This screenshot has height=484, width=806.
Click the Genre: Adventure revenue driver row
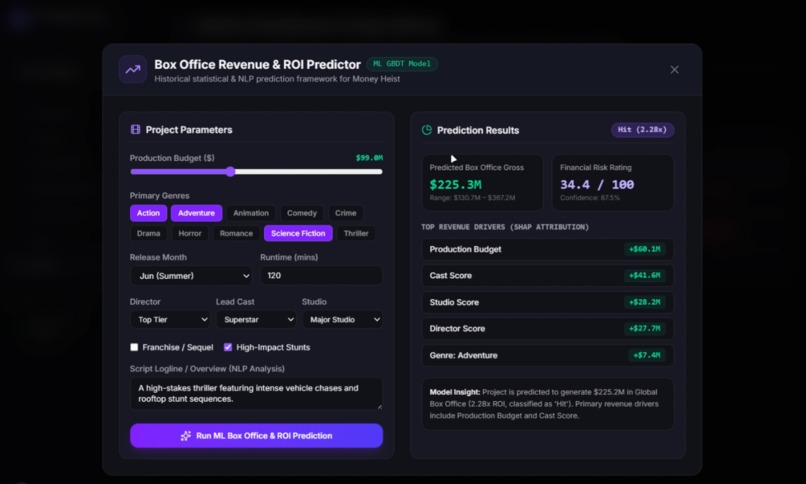547,355
